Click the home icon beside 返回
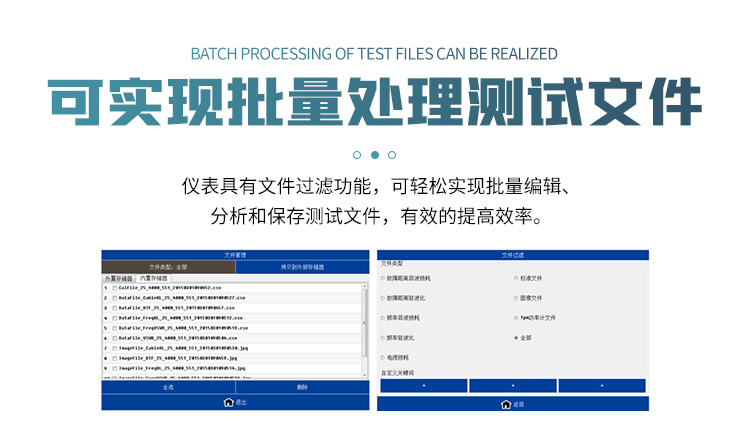Screen dimensions: 750x436 click(504, 405)
